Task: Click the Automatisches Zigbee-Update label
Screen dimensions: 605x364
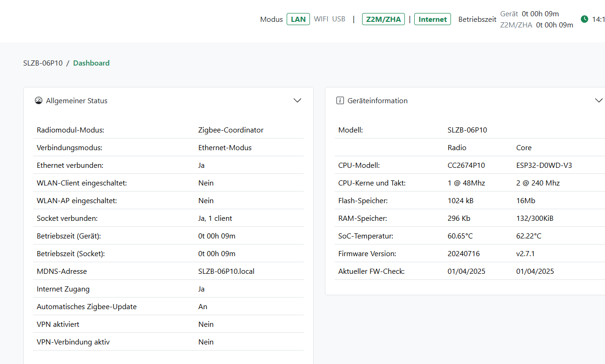Action: pos(87,307)
